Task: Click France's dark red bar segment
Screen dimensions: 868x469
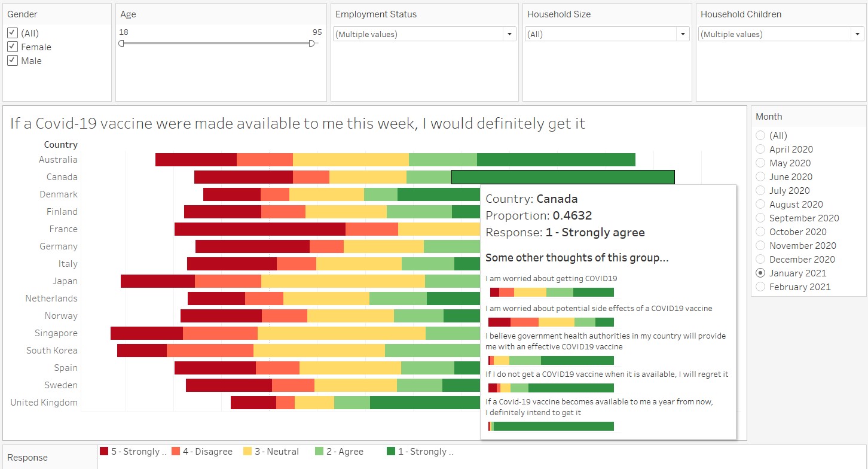Action: [259, 229]
